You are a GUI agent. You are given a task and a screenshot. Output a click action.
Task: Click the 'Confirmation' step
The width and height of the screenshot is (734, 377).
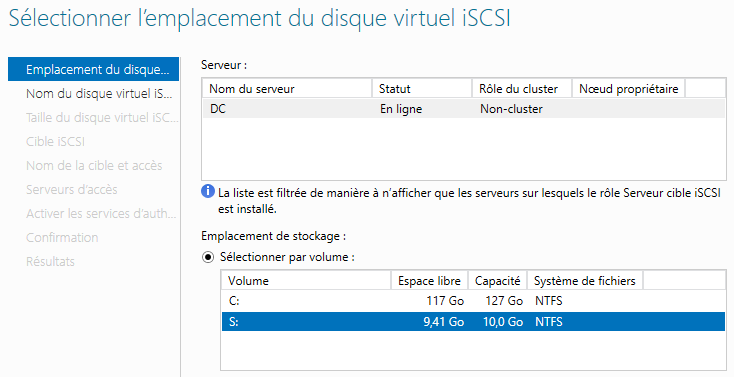click(x=62, y=237)
